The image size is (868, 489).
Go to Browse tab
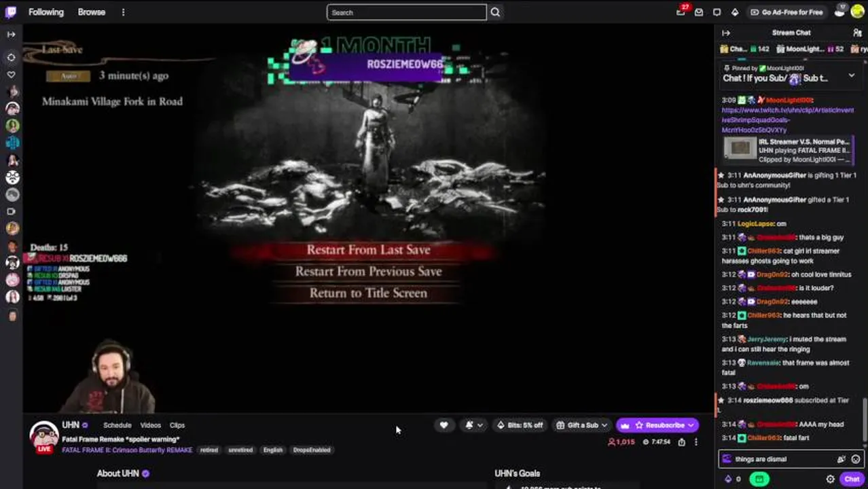pyautogui.click(x=92, y=12)
